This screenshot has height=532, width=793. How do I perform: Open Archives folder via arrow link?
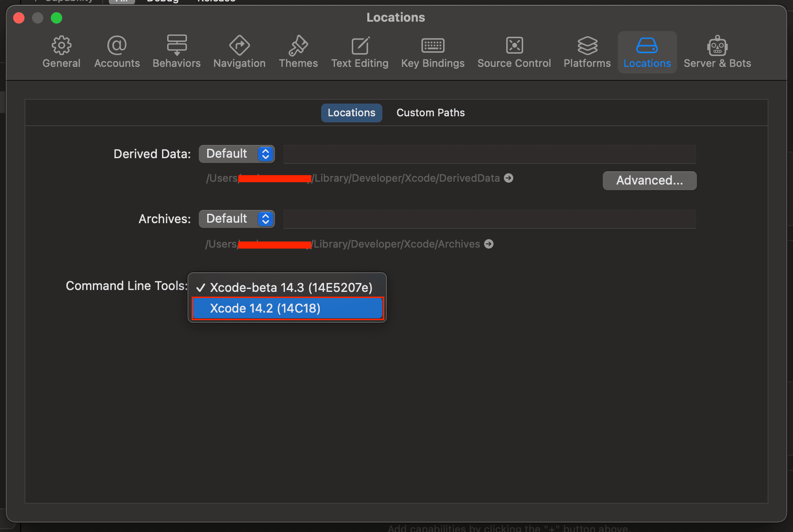[488, 244]
